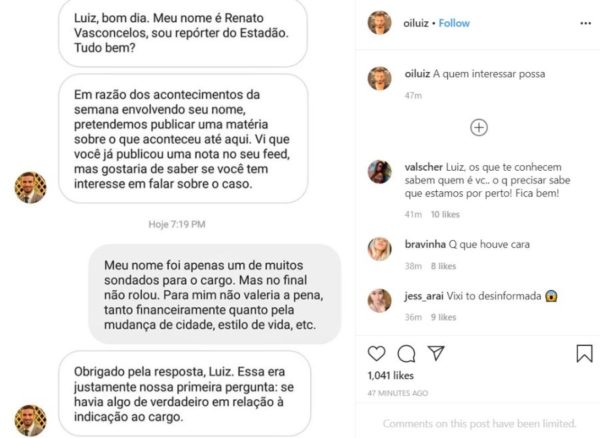Viewport: 600px width, 438px height.
Task: Save post with bookmark icon
Action: pyautogui.click(x=584, y=353)
